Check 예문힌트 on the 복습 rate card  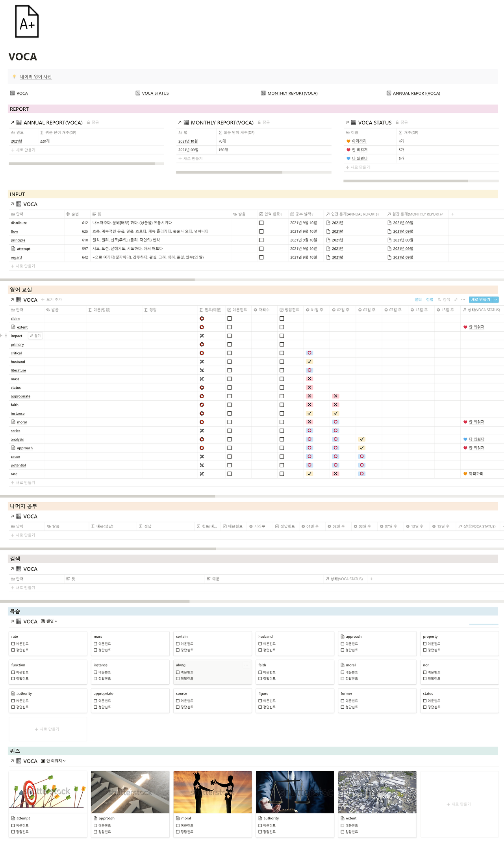coord(13,644)
